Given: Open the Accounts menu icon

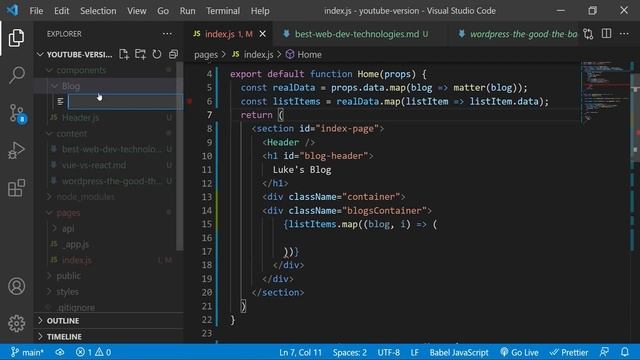Looking at the screenshot, I should [x=16, y=286].
